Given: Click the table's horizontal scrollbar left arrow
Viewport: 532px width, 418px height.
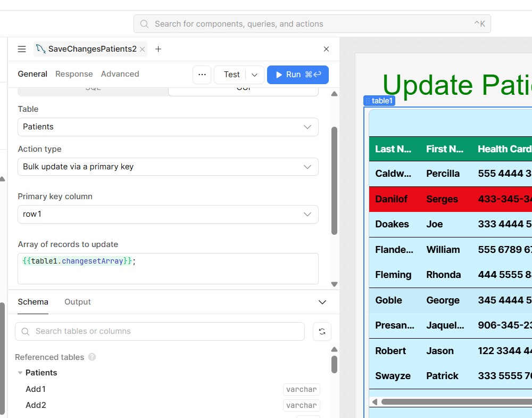Looking at the screenshot, I should 375,402.
